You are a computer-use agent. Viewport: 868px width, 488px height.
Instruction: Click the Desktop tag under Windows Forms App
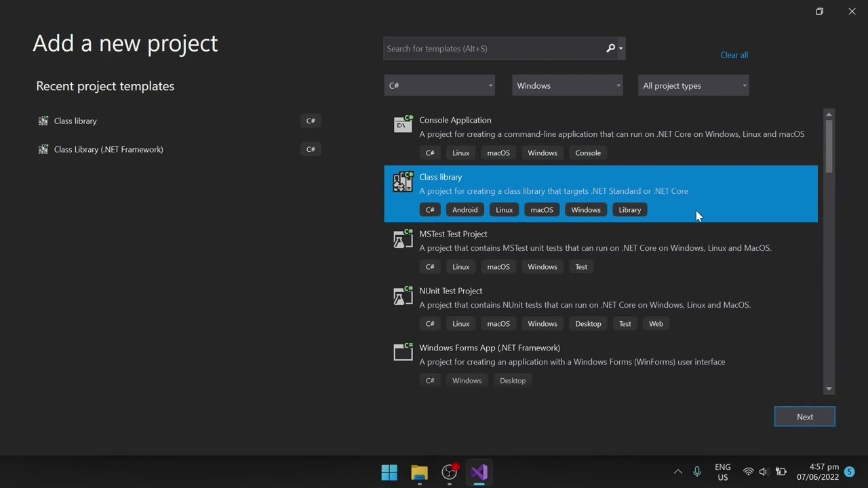[x=513, y=381]
